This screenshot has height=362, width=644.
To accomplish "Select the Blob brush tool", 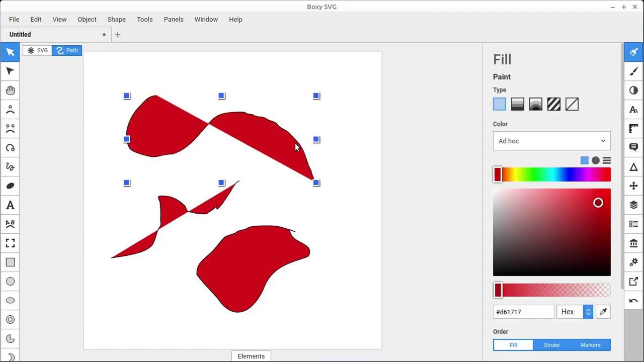I will point(10,186).
